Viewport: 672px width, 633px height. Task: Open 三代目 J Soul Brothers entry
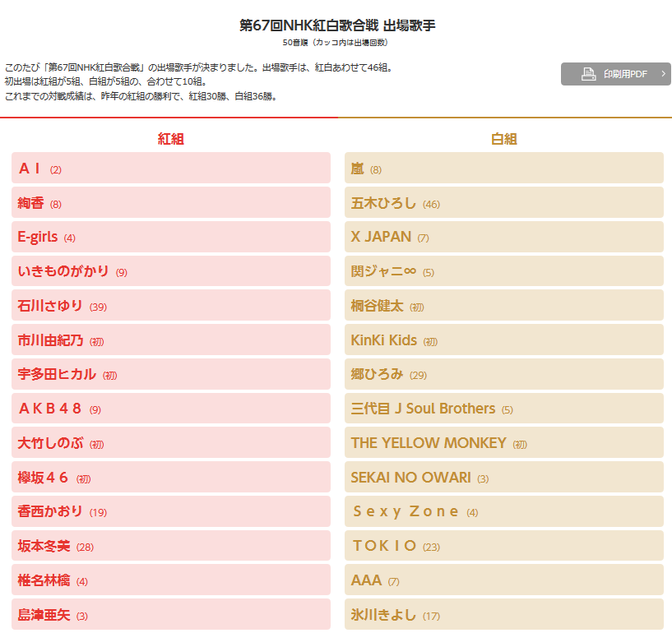[504, 409]
